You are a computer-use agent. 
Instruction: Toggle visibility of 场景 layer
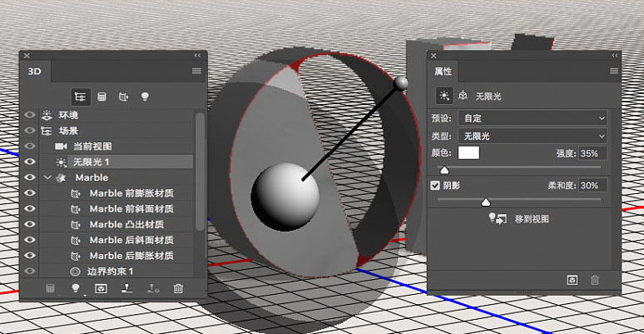(x=30, y=131)
